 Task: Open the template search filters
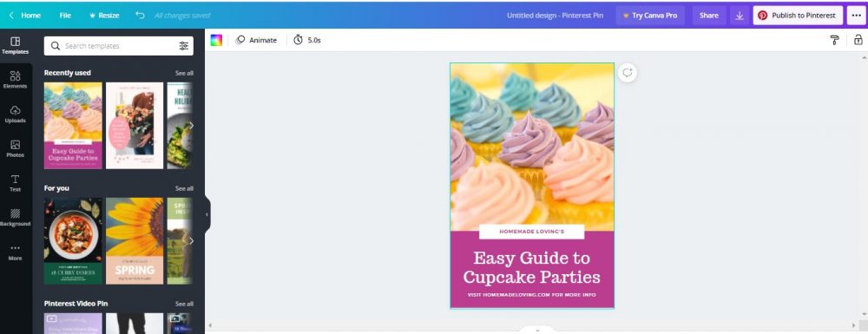(x=184, y=46)
